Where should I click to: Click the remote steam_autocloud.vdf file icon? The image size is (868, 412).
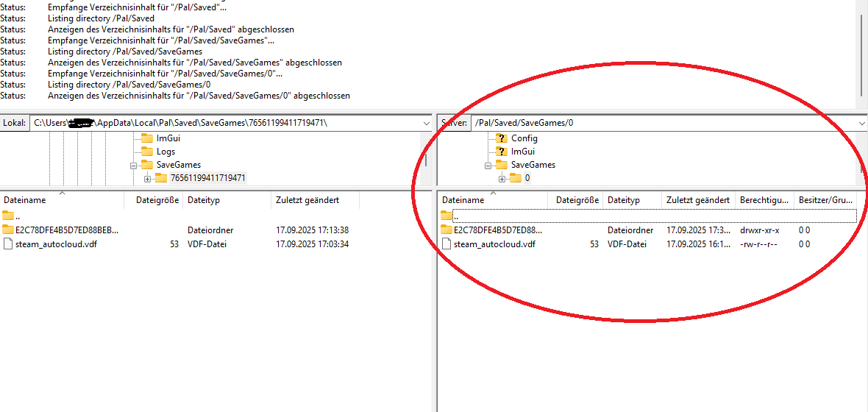447,244
